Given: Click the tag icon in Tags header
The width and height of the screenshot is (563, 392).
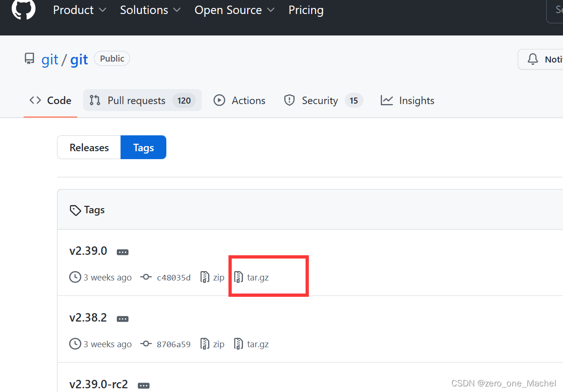Looking at the screenshot, I should (75, 210).
